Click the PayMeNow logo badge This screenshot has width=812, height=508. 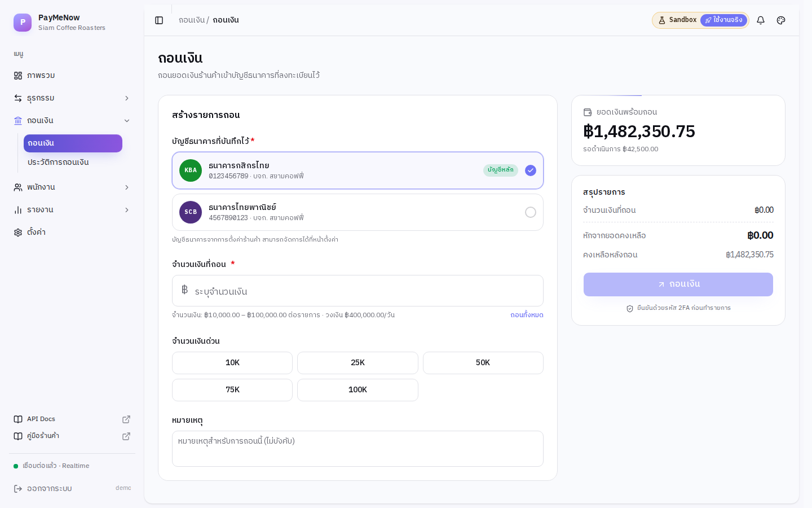tap(23, 23)
